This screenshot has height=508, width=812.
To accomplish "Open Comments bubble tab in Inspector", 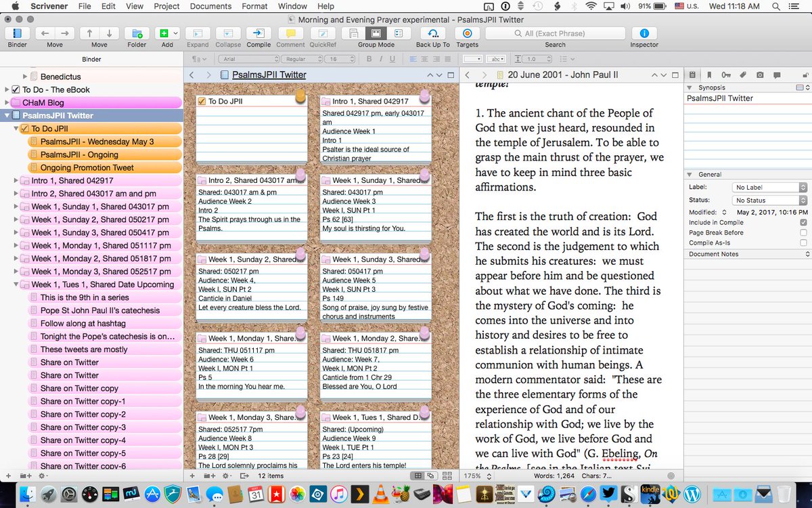I will [777, 75].
